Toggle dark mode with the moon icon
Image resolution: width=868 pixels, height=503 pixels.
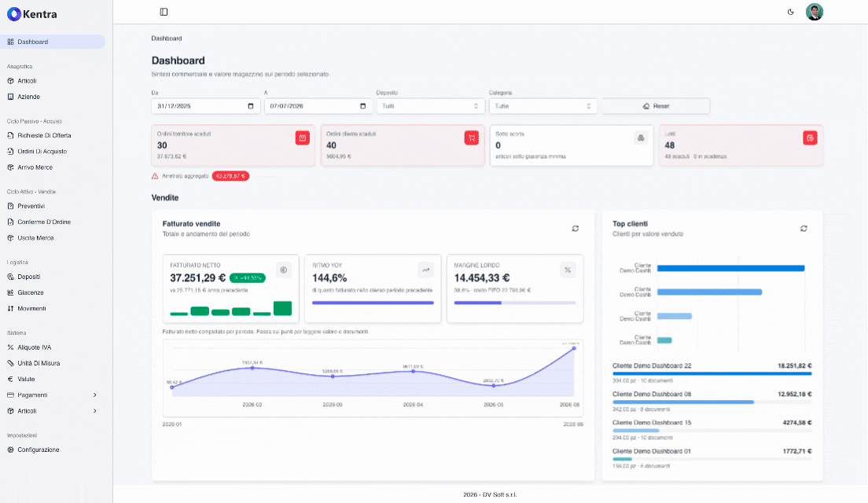pyautogui.click(x=790, y=12)
